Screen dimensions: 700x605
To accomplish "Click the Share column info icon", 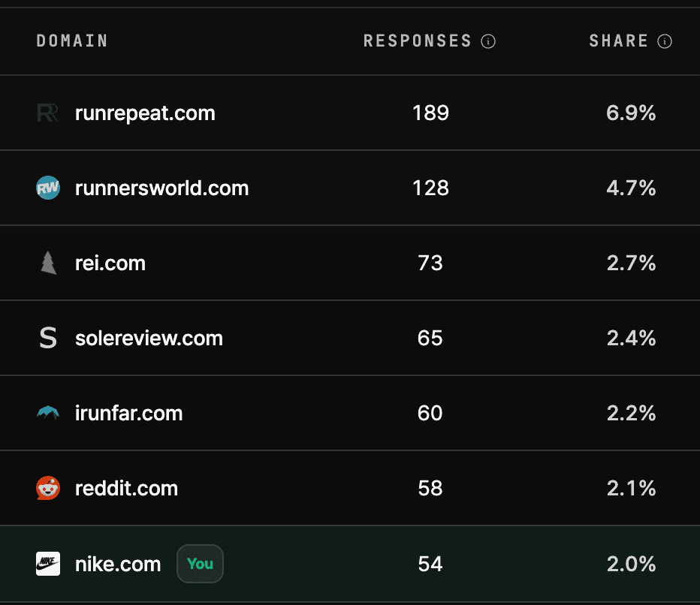I will (664, 41).
